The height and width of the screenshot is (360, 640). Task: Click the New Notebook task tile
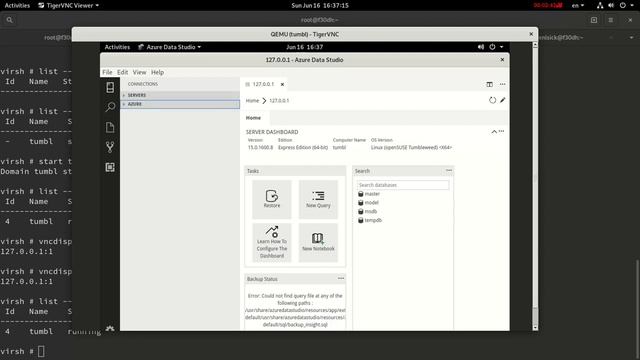[x=318, y=242]
